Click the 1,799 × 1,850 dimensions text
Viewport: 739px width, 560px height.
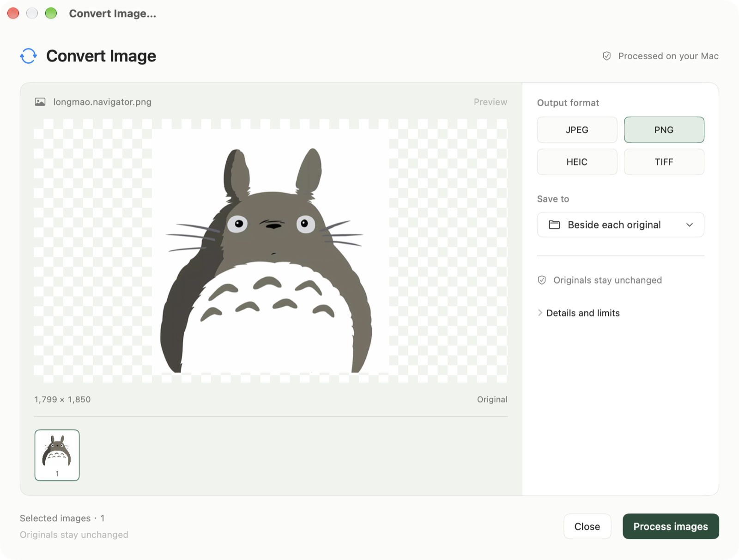coord(62,399)
